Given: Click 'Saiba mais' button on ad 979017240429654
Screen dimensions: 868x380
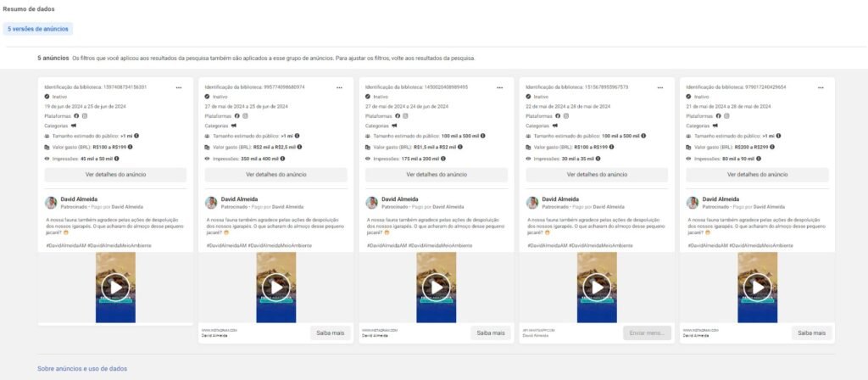Looking at the screenshot, I should (x=811, y=332).
